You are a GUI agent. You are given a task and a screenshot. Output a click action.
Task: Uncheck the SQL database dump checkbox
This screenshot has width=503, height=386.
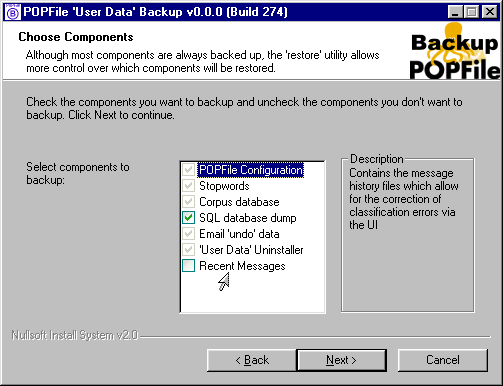[x=188, y=218]
